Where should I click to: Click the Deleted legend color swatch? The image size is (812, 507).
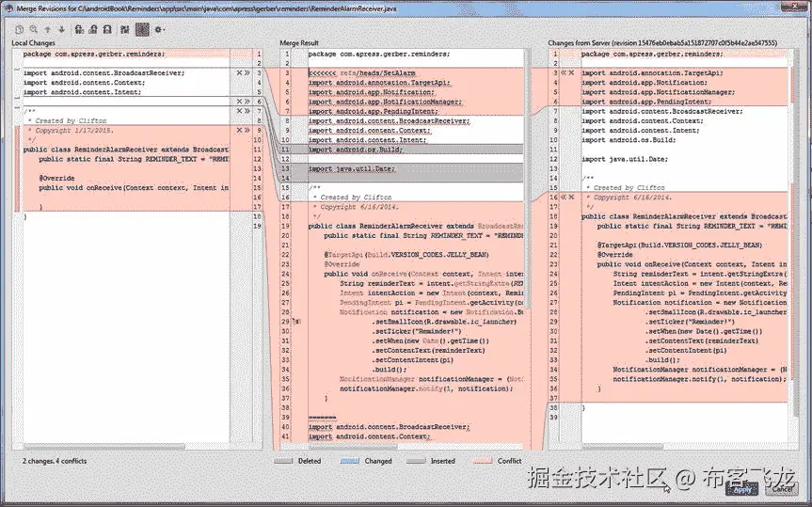tap(283, 461)
